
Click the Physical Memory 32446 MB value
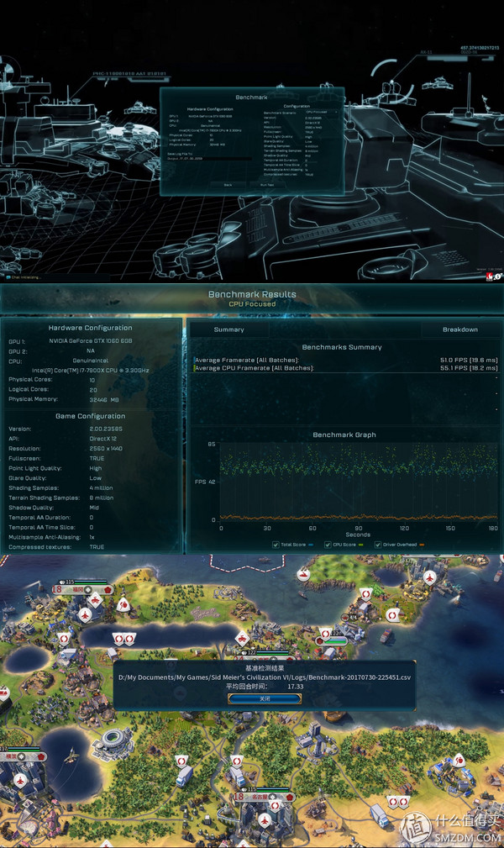pos(104,400)
